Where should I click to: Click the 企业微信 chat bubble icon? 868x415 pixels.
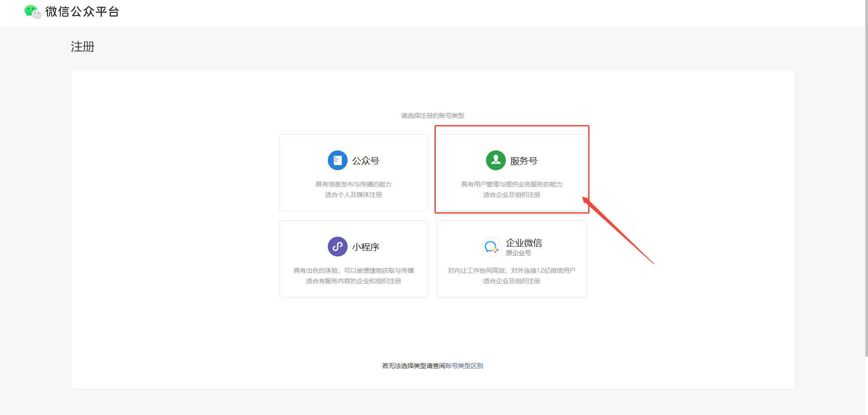[491, 247]
